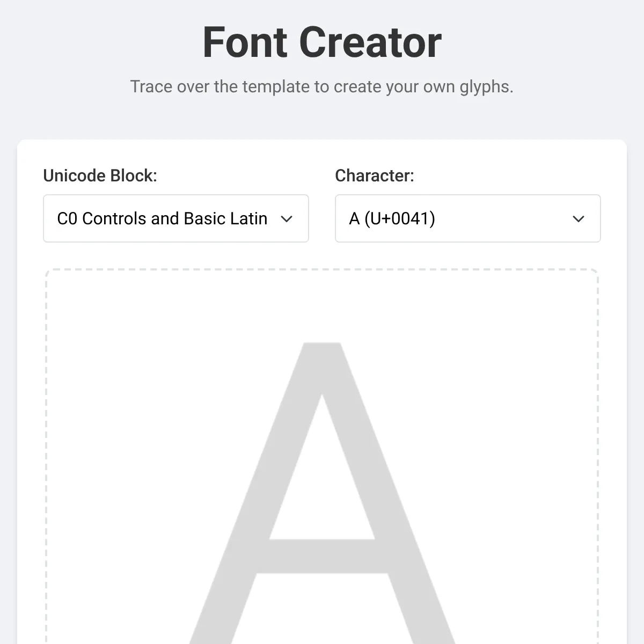Open the Unicode Block dropdown
Screen dimensions: 644x644
pyautogui.click(x=175, y=218)
